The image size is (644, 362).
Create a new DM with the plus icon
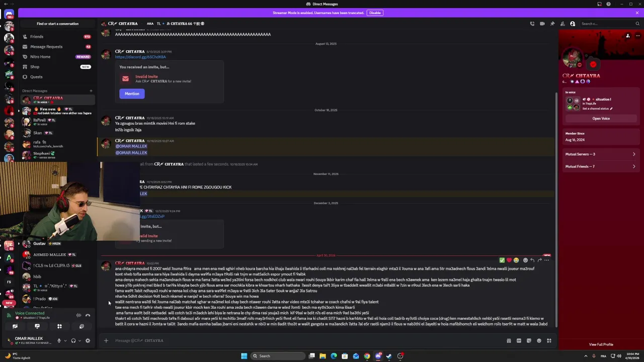pyautogui.click(x=91, y=91)
